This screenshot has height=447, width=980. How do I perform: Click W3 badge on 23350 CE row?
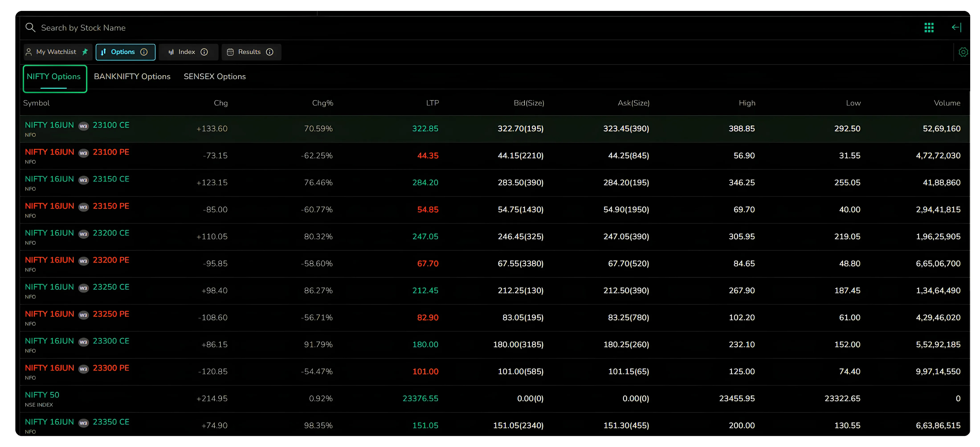click(83, 423)
